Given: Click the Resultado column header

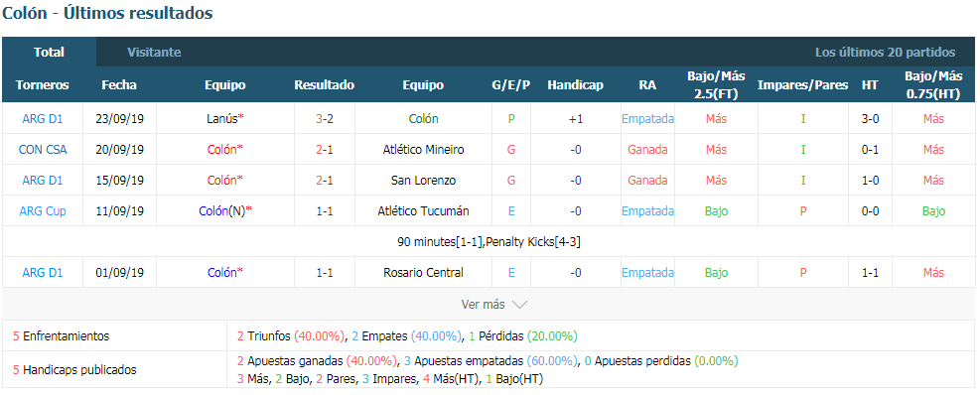Looking at the screenshot, I should coord(325,85).
